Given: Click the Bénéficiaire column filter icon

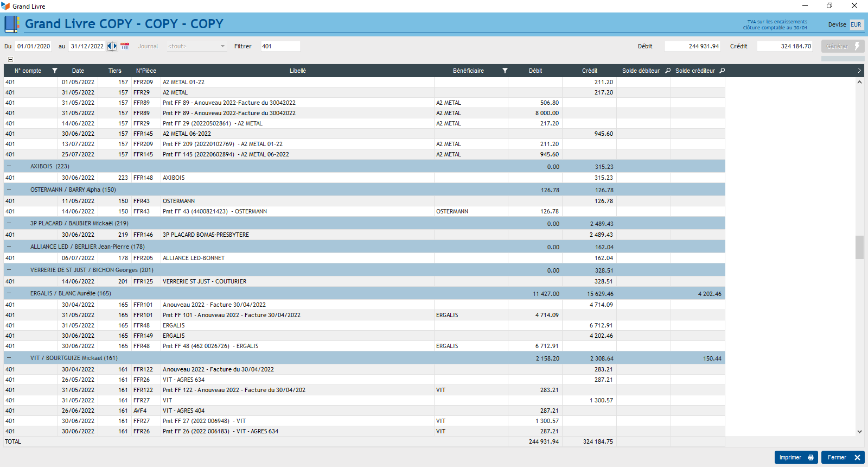Looking at the screenshot, I should (x=505, y=71).
